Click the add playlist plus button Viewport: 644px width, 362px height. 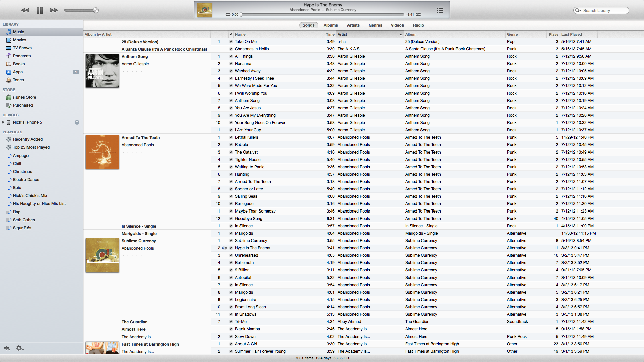tap(7, 348)
